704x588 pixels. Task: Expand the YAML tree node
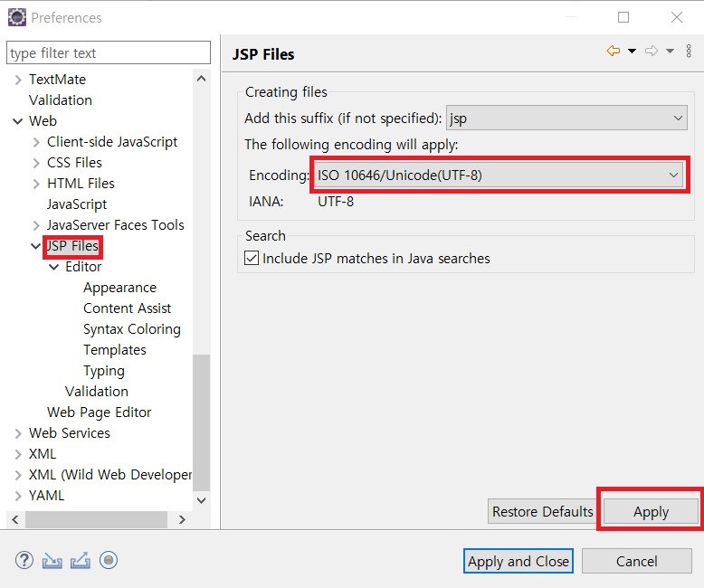coord(18,496)
